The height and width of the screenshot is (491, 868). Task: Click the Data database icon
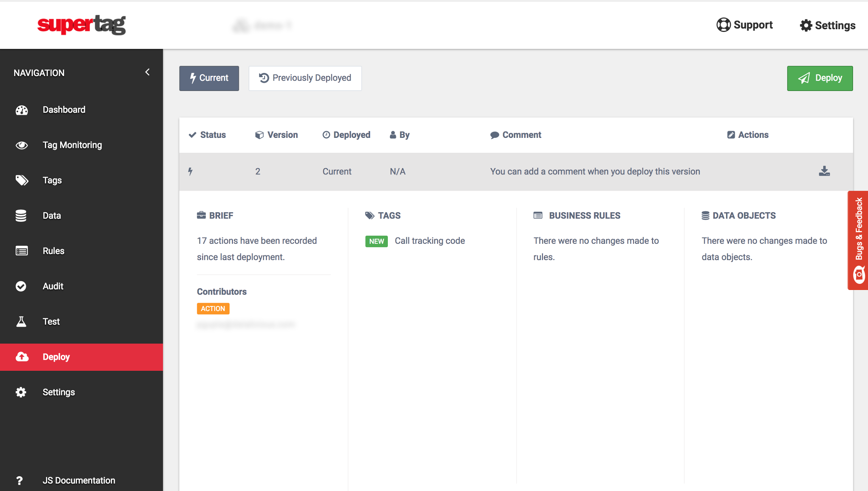(21, 216)
